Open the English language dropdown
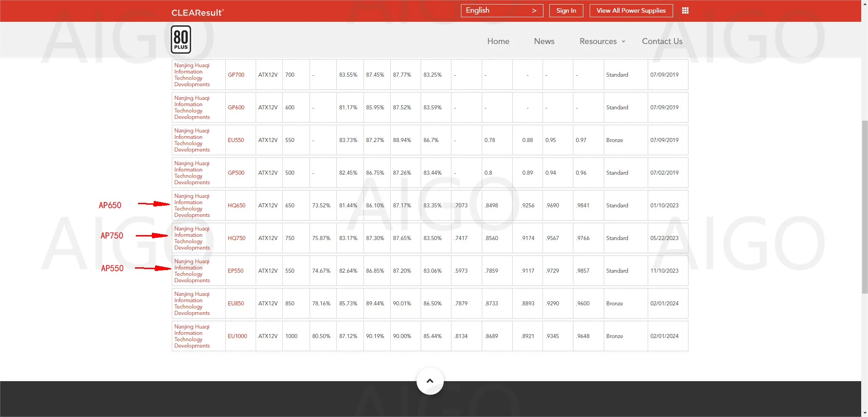The height and width of the screenshot is (417, 868). click(501, 10)
